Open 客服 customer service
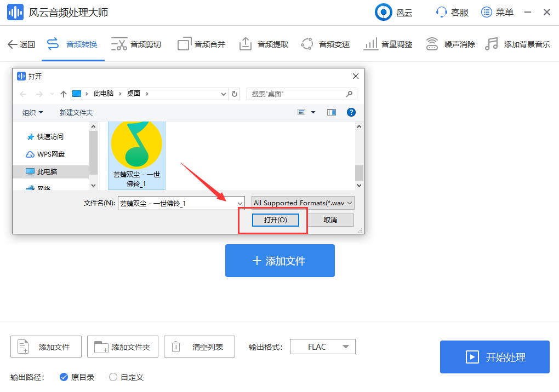This screenshot has height=392, width=559. [x=452, y=13]
